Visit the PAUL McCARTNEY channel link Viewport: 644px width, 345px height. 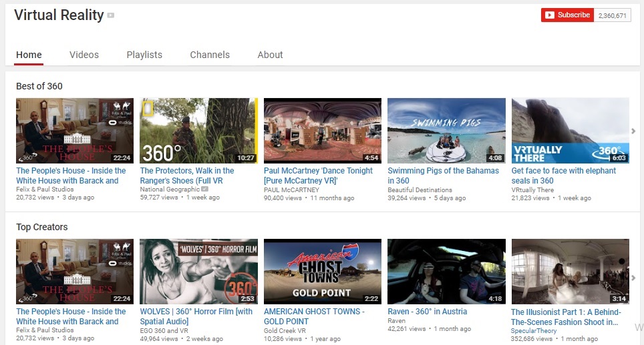(x=291, y=190)
